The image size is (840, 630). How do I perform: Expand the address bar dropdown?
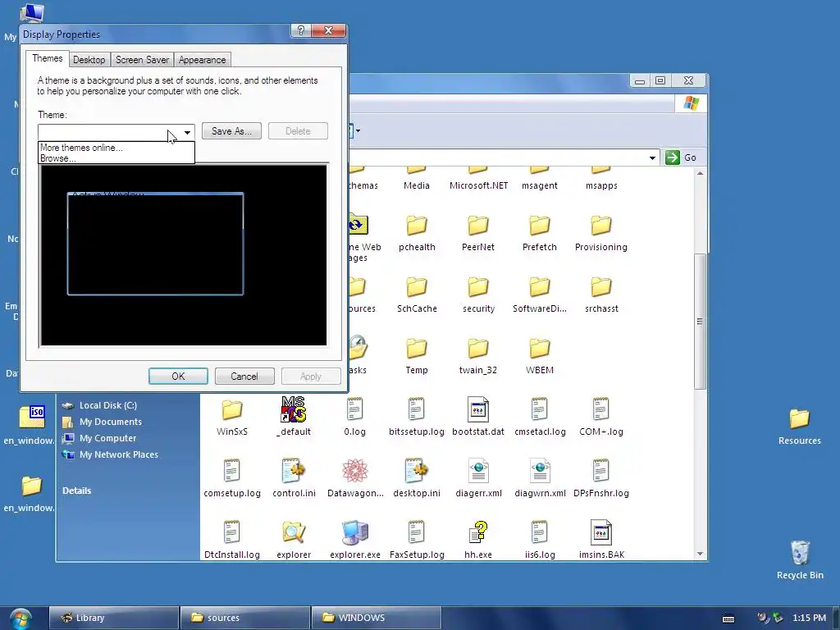pyautogui.click(x=652, y=157)
